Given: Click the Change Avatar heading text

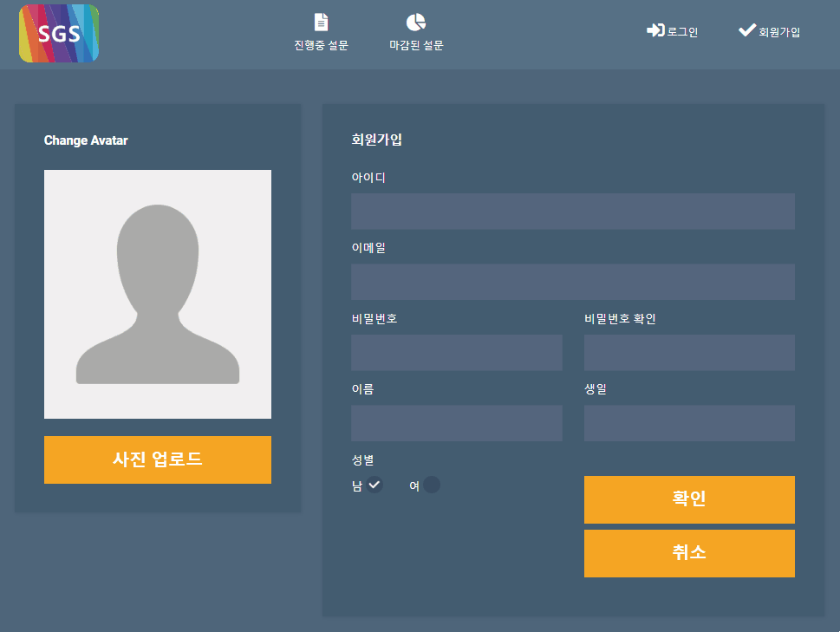Looking at the screenshot, I should pos(86,140).
